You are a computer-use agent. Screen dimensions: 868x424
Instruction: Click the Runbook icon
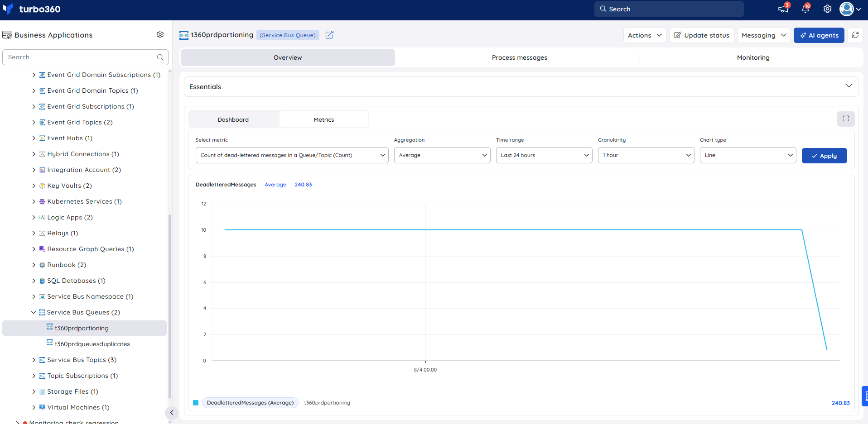click(x=42, y=265)
